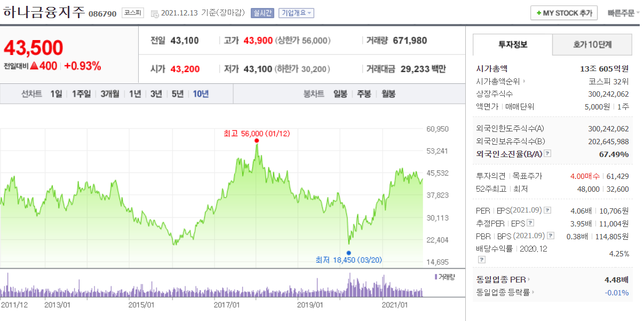644x321 pixels.
Task: Click the 거래량 671,980 value
Action: click(x=410, y=41)
